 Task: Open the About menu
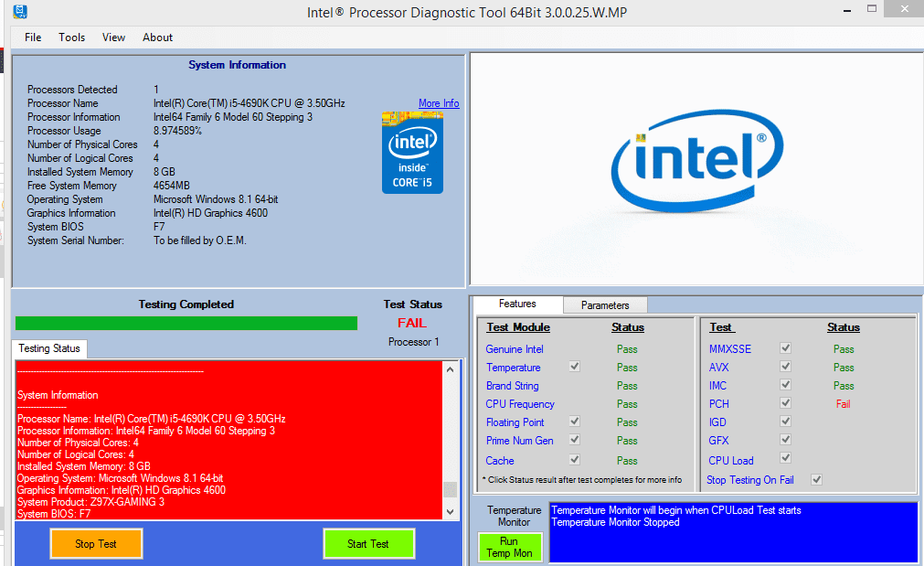(157, 37)
